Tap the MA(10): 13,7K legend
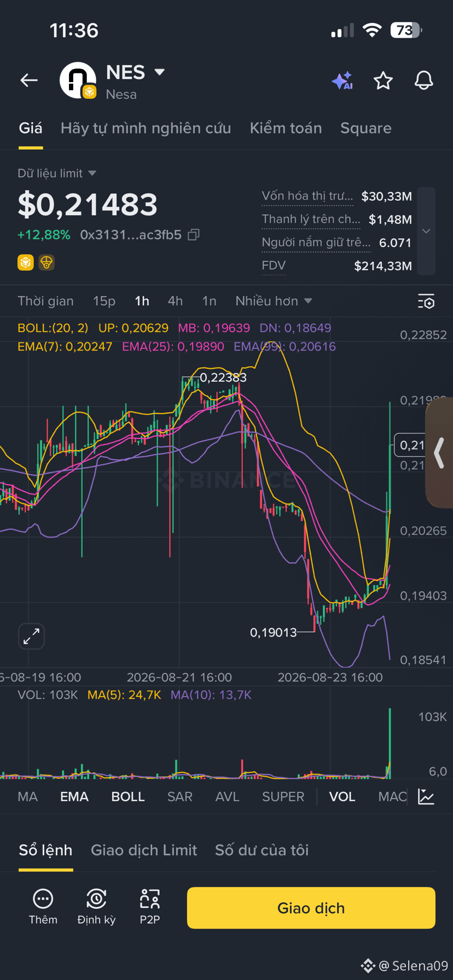Image resolution: width=453 pixels, height=980 pixels. pyautogui.click(x=211, y=695)
